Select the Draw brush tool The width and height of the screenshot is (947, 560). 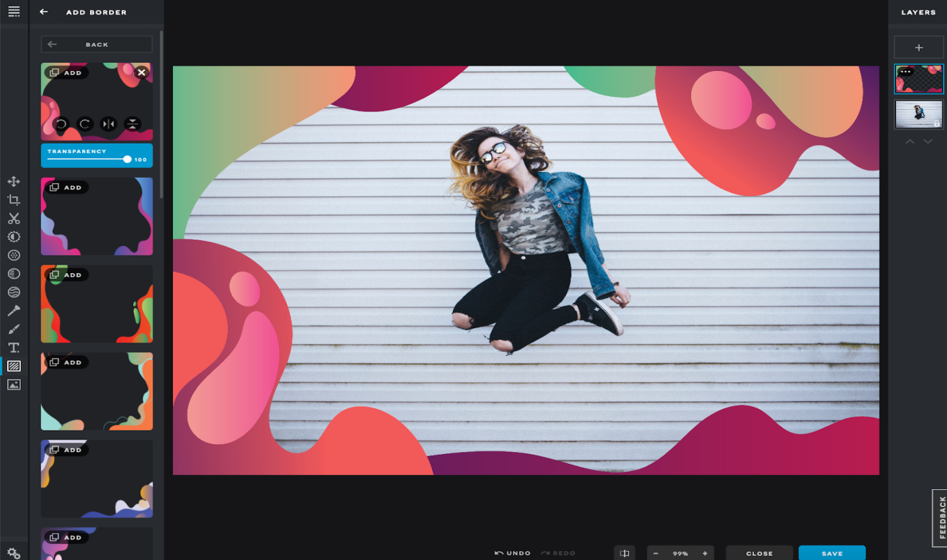(x=13, y=329)
